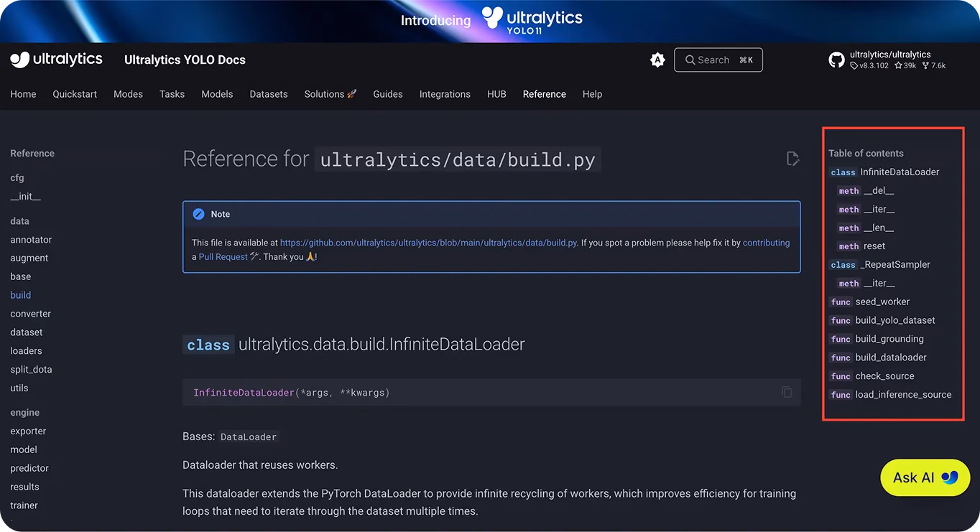Click the contributing link in the note
The image size is (980, 532).
click(x=766, y=243)
